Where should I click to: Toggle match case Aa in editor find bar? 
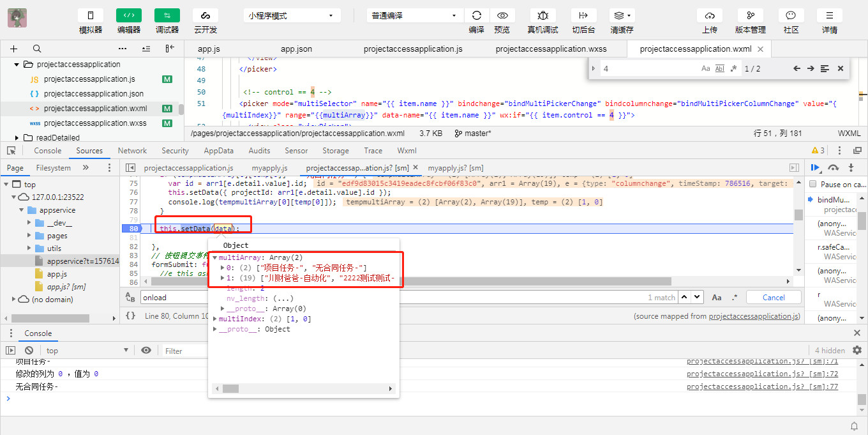pyautogui.click(x=705, y=68)
